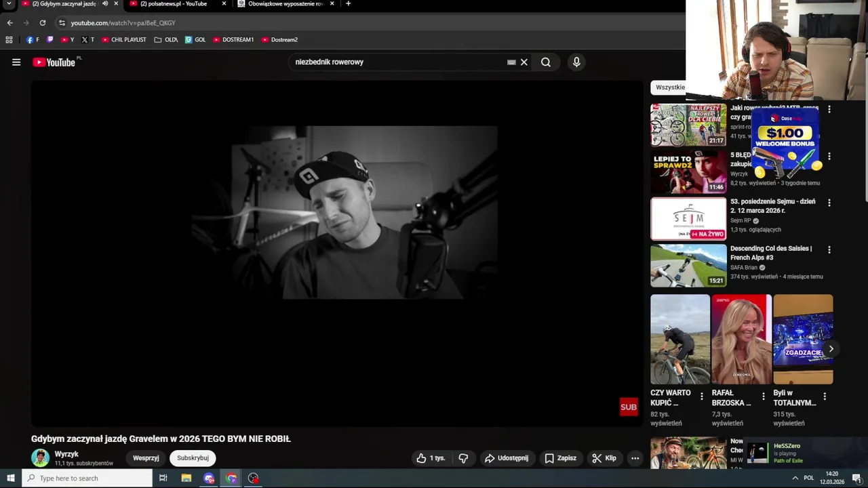Open the Jaki rower wybrać thumbnail
This screenshot has height=488, width=868.
[688, 125]
